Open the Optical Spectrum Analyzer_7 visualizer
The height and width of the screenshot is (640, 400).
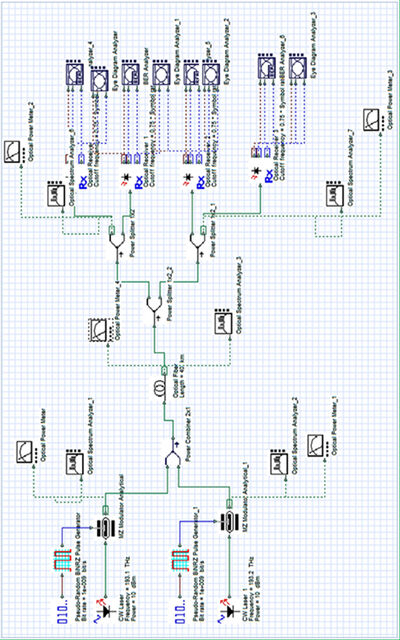(336, 193)
